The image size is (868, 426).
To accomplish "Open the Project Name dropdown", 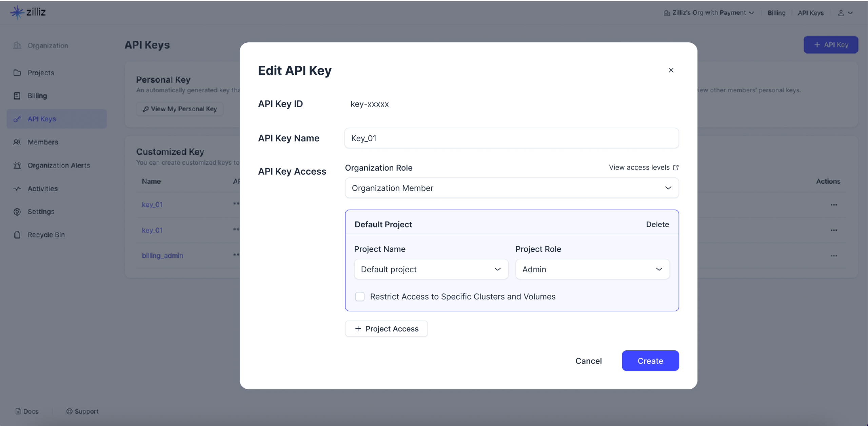I will click(x=431, y=269).
